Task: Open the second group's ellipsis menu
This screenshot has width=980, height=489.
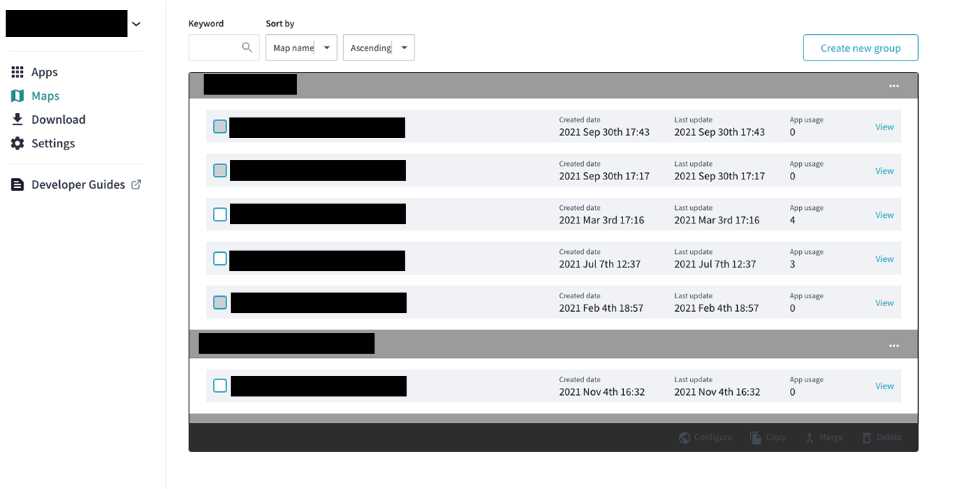Action: coord(894,345)
